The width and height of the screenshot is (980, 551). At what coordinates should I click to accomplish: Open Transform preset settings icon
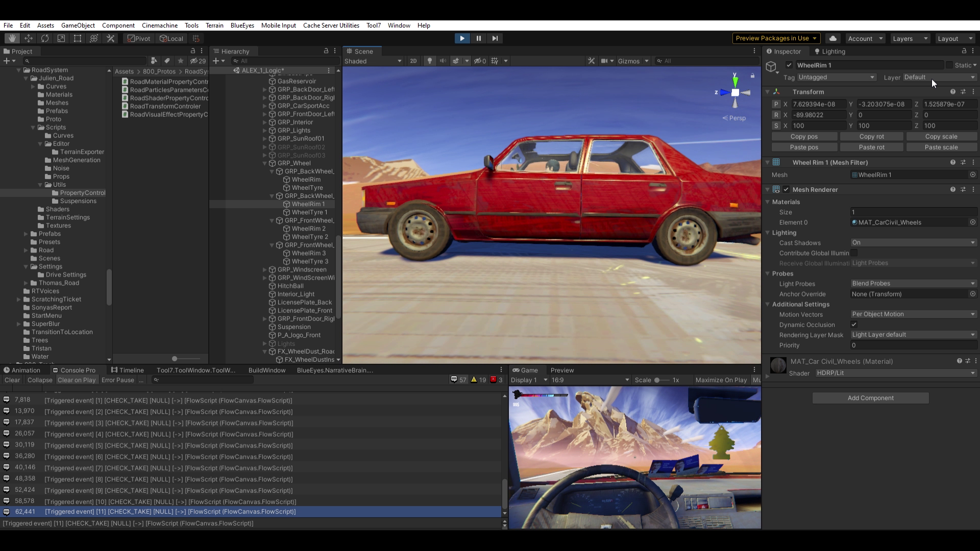tap(963, 92)
